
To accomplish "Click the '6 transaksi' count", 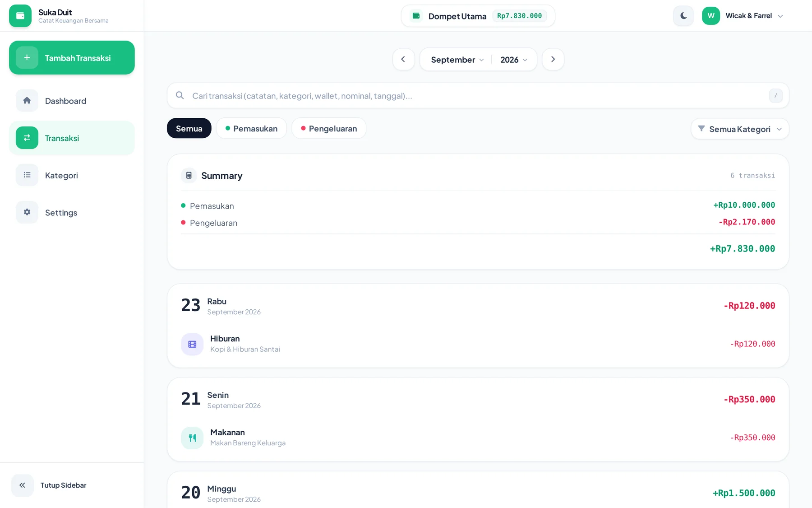I will click(x=752, y=175).
